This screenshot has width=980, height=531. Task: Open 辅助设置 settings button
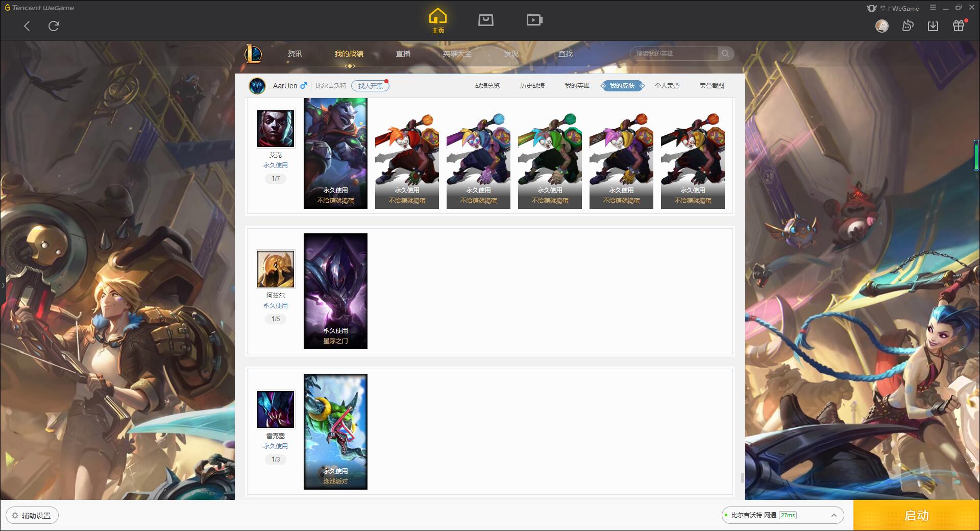(32, 516)
